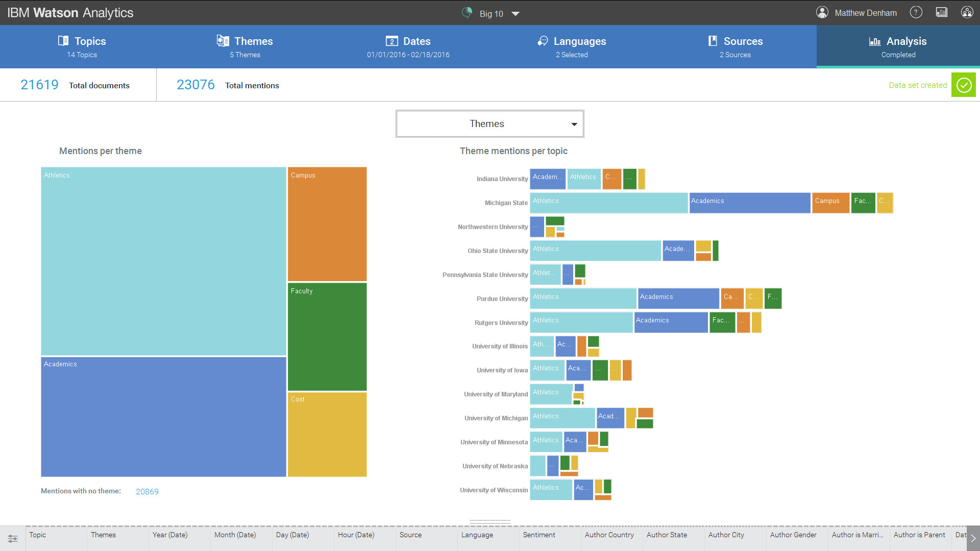The height and width of the screenshot is (551, 980).
Task: Click the Dates calendar icon
Action: pyautogui.click(x=392, y=41)
